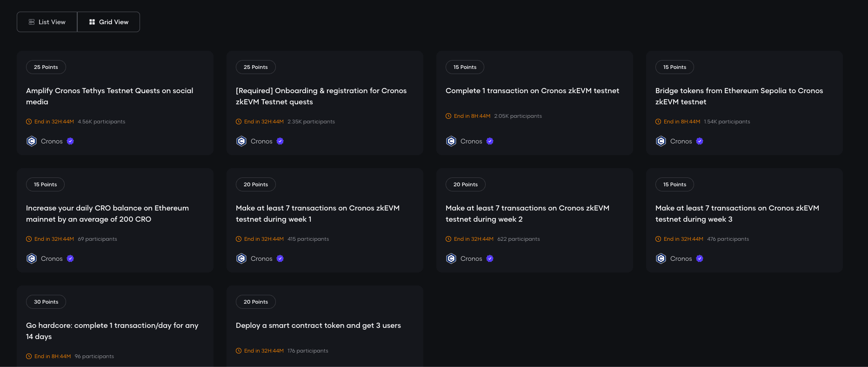Click 15 Points badge on Bridge tokens card

click(x=675, y=67)
